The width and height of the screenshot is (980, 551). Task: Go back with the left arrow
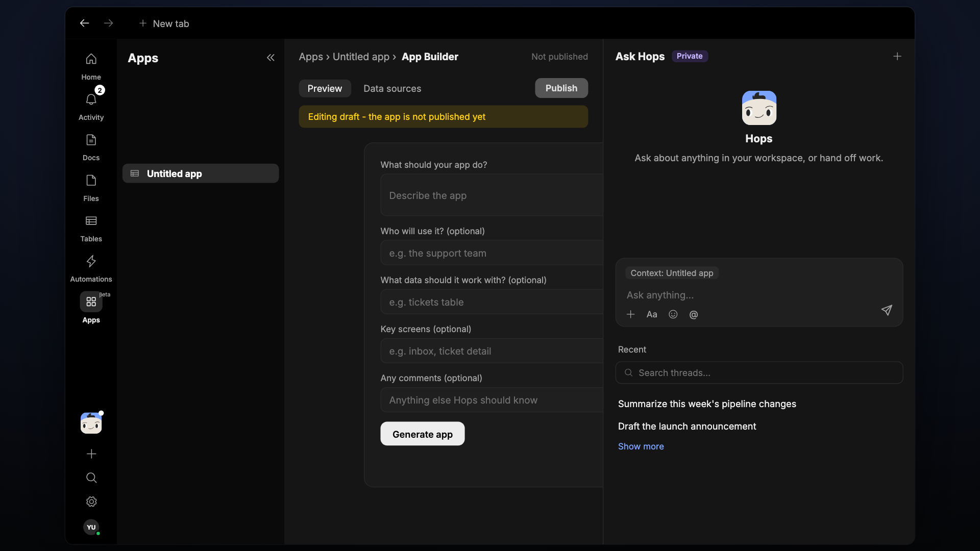point(85,23)
